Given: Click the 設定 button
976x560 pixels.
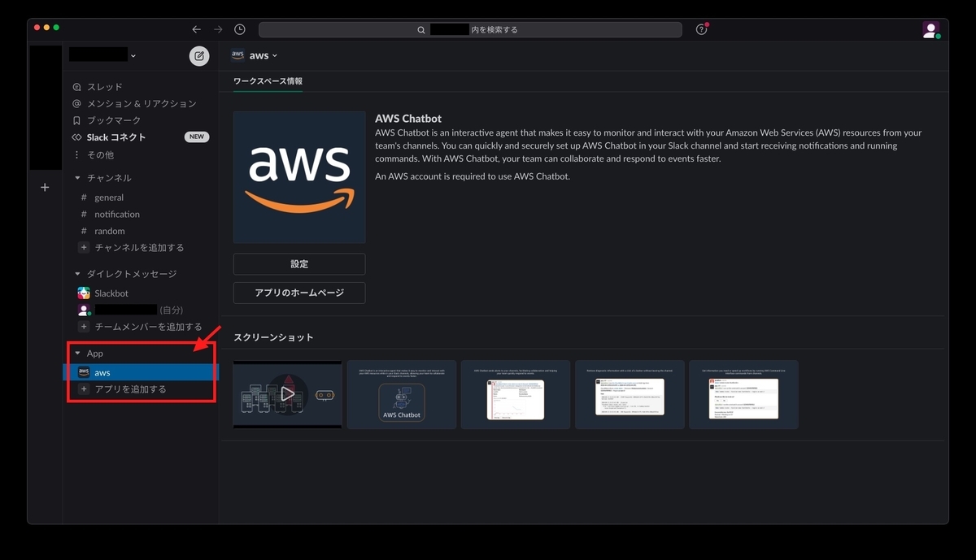Looking at the screenshot, I should 299,264.
